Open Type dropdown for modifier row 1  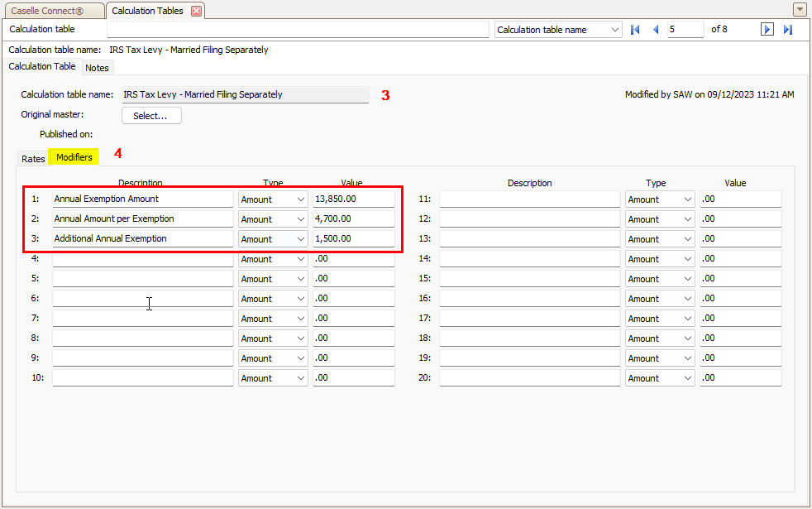coord(300,199)
